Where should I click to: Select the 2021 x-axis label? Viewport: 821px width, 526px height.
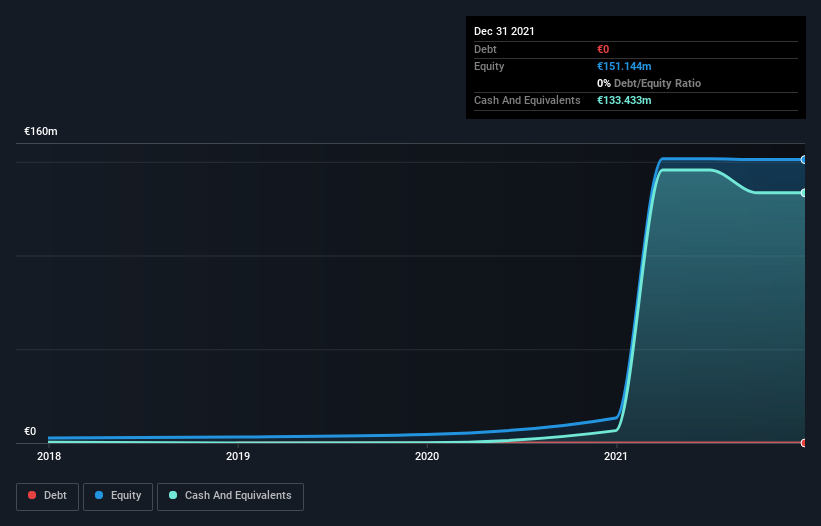[616, 456]
